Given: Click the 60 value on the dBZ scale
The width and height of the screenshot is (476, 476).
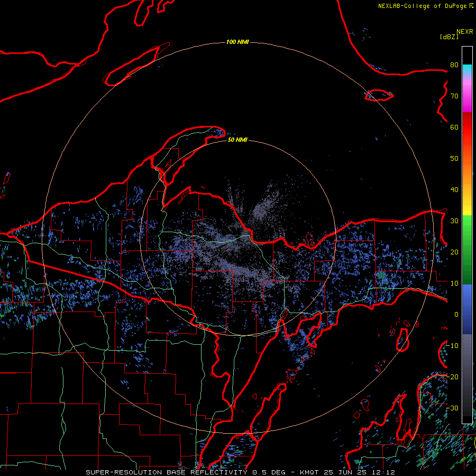Looking at the screenshot, I should point(454,127).
